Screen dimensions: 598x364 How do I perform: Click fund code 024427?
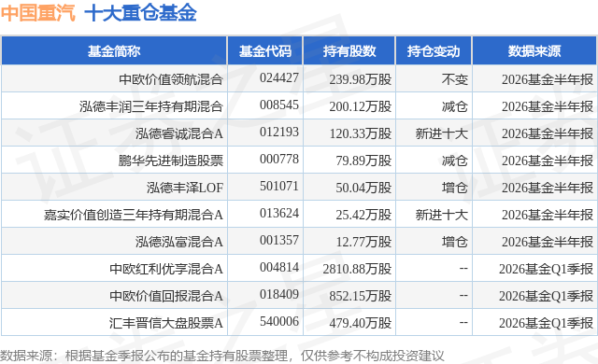279,78
